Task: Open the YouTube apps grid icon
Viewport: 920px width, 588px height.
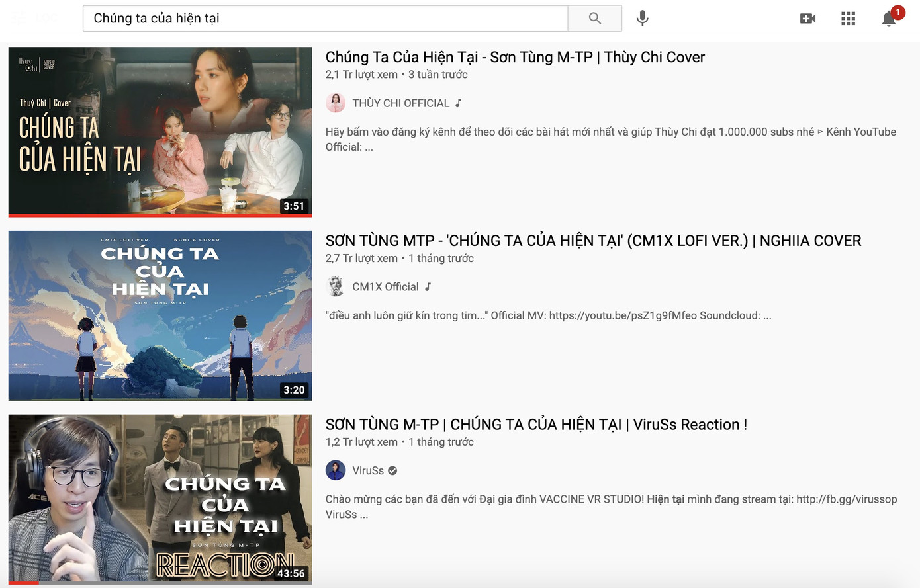Action: coord(848,18)
